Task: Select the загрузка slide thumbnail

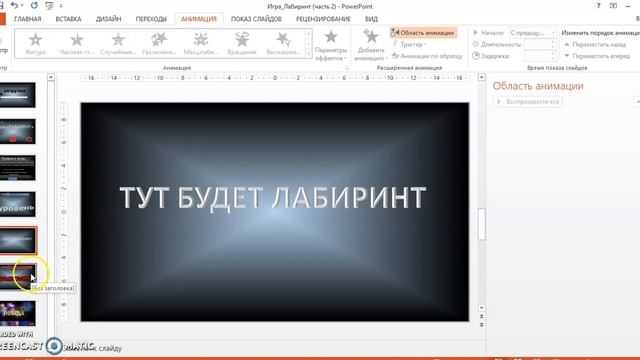Action: (17, 95)
